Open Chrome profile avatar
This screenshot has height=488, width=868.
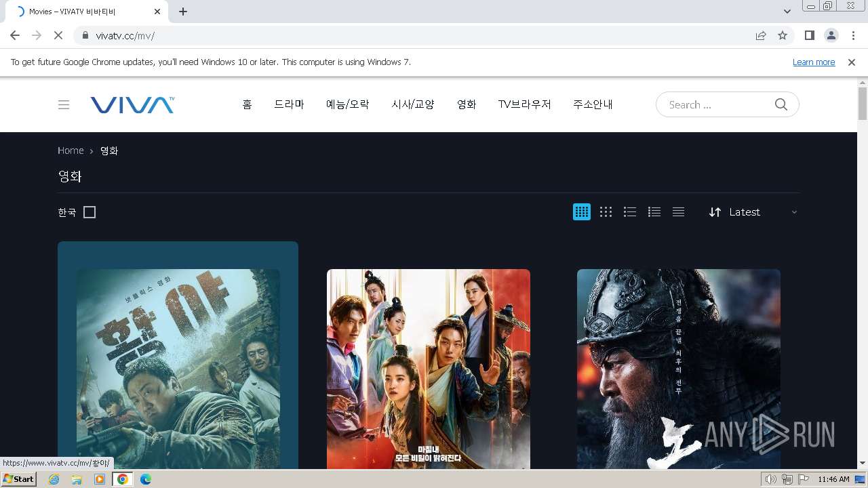coord(831,35)
